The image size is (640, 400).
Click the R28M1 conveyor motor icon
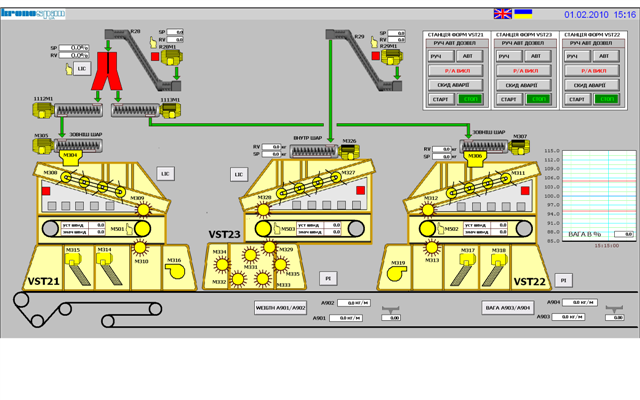click(x=175, y=55)
